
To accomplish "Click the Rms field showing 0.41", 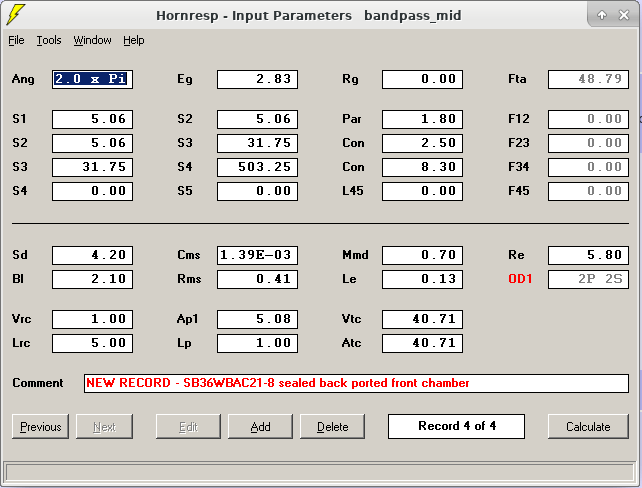I will tap(257, 279).
